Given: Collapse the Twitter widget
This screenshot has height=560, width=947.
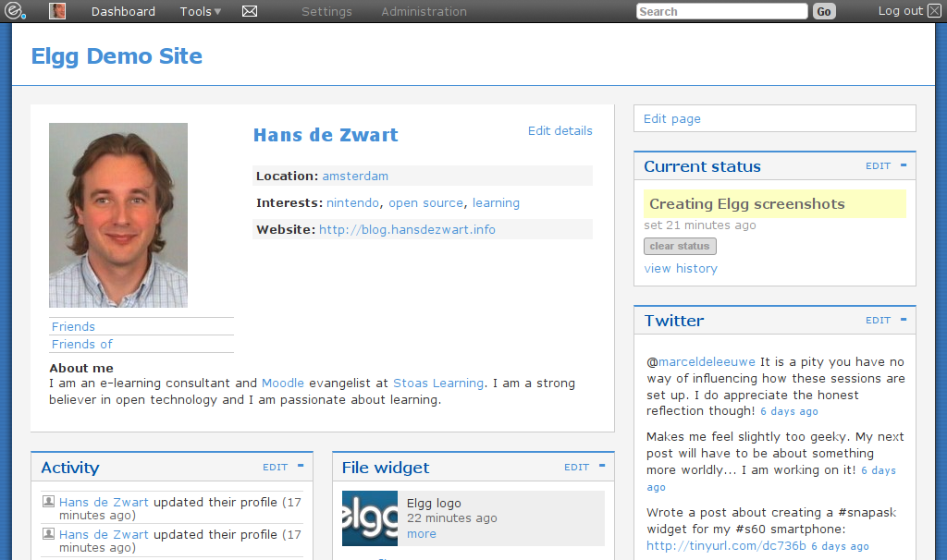Looking at the screenshot, I should 904,320.
